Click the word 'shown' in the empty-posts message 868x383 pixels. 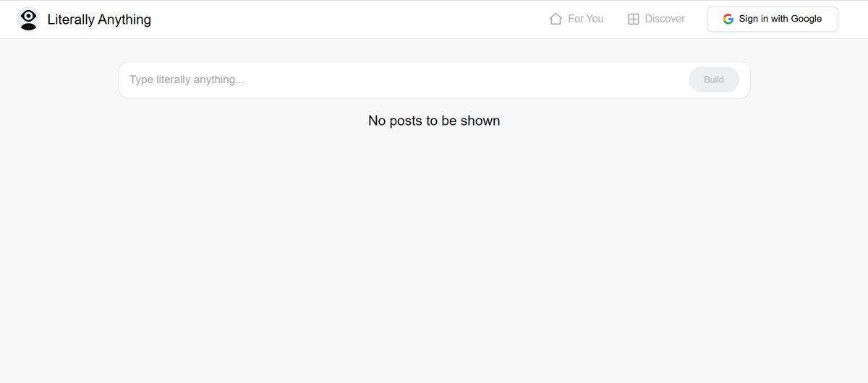click(x=480, y=121)
